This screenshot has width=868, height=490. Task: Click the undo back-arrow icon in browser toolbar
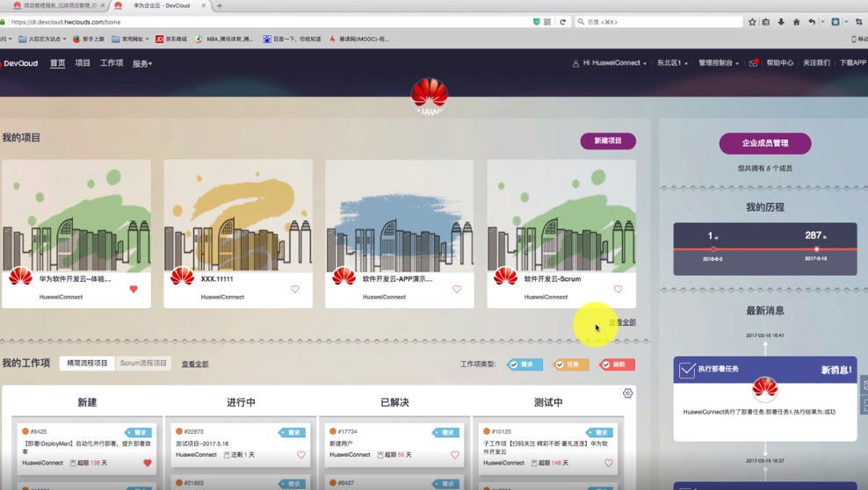pos(812,22)
